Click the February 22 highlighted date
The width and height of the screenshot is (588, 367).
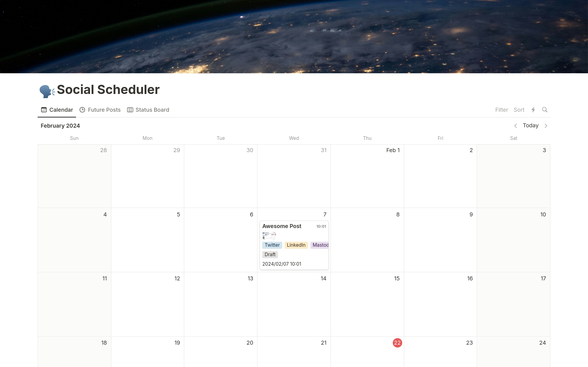coord(396,343)
